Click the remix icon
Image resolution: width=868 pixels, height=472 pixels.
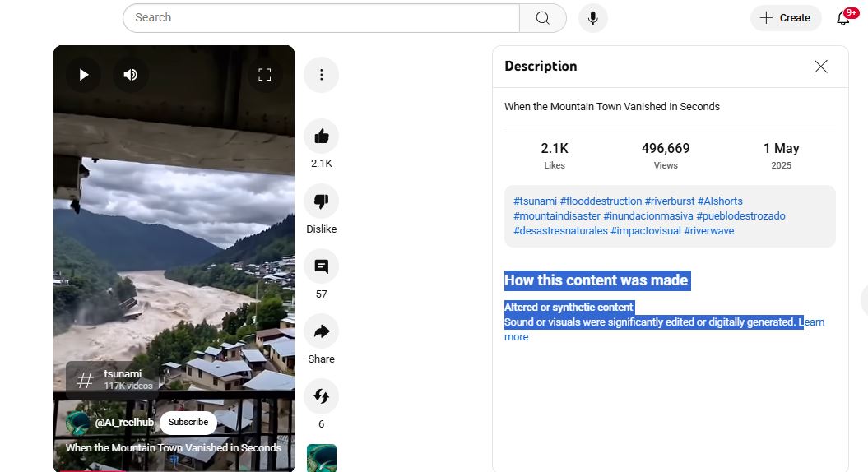coord(321,396)
